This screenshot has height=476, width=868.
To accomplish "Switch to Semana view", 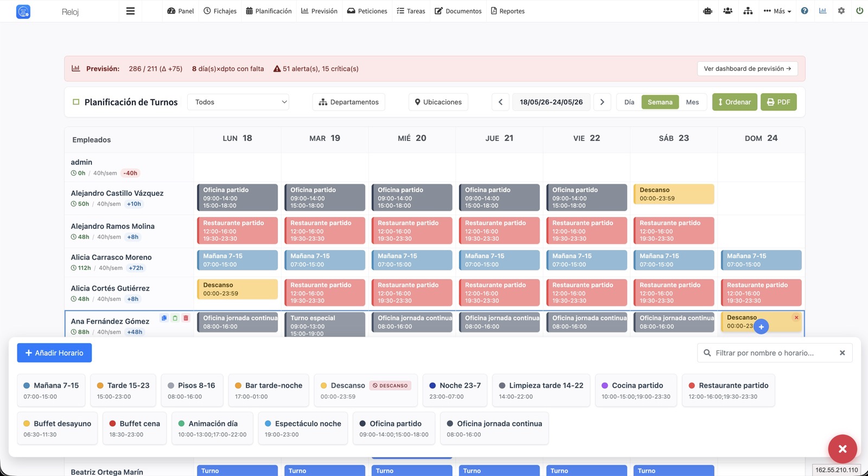I will pyautogui.click(x=660, y=102).
